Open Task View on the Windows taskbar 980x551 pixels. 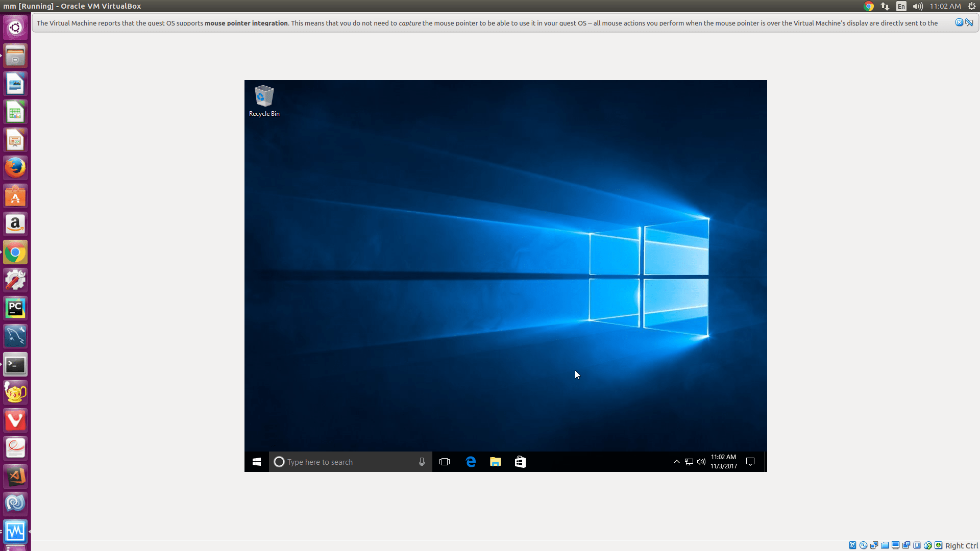coord(444,462)
